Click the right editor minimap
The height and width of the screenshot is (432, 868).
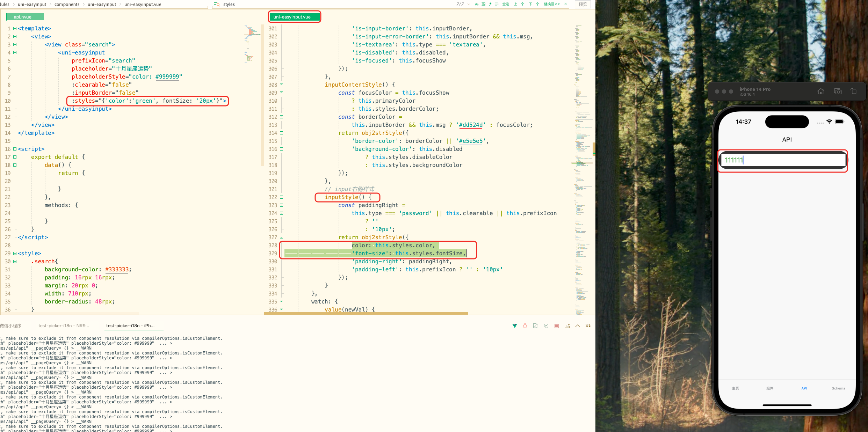583,169
